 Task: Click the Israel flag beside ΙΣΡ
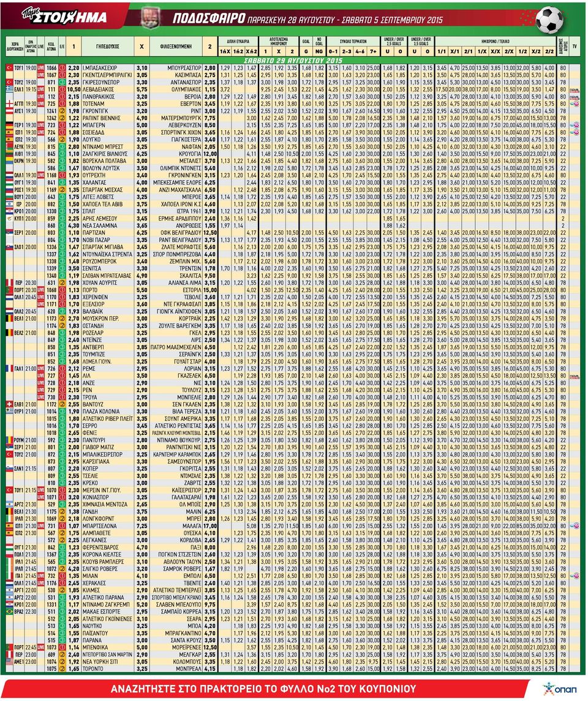pos(9,204)
